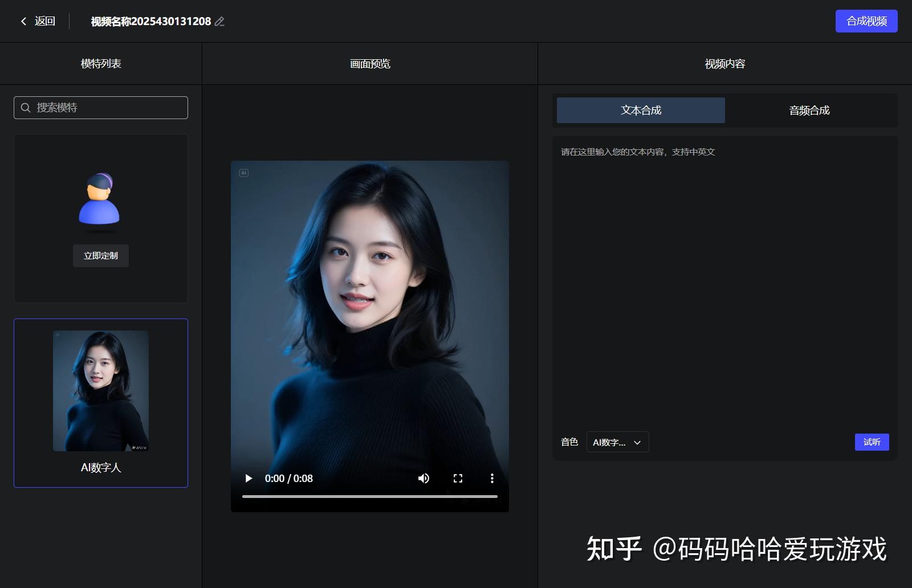Click the AI badge on the preview video
Viewport: 912px width, 588px height.
pyautogui.click(x=243, y=172)
